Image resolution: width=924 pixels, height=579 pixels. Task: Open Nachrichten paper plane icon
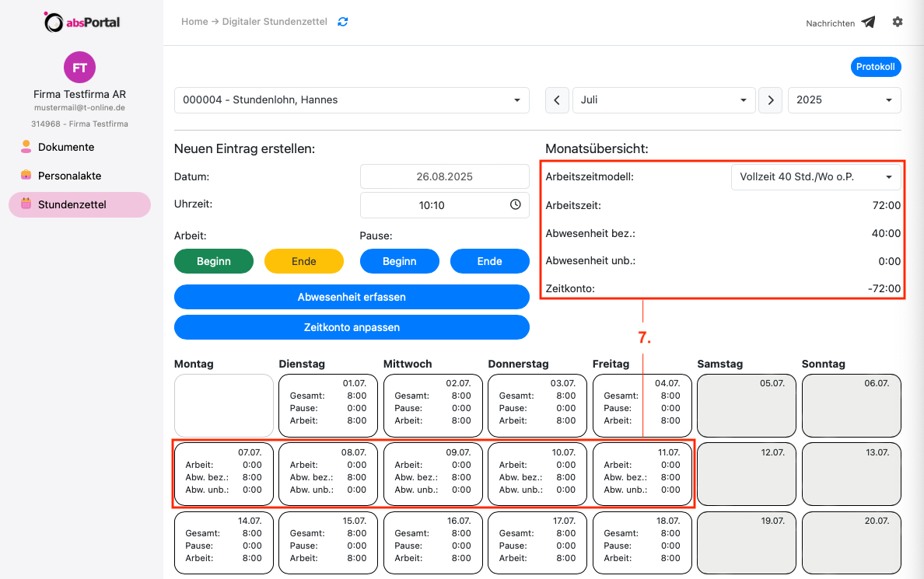[x=868, y=23]
